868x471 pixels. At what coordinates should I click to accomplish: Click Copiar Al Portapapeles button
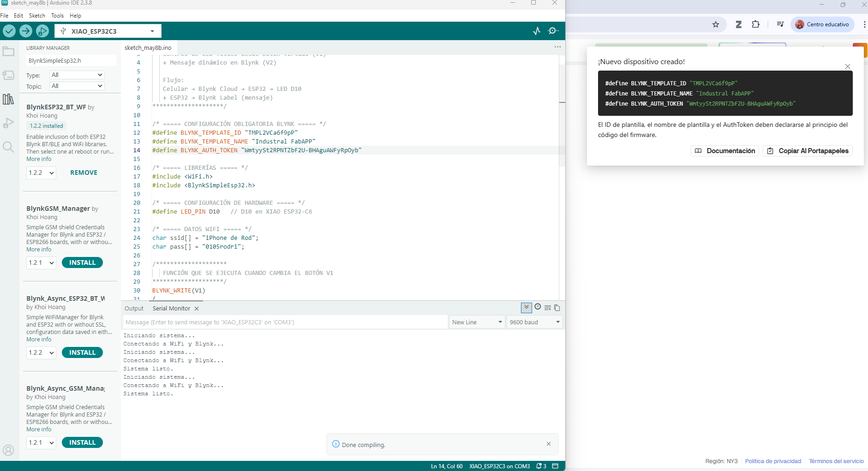coord(808,151)
